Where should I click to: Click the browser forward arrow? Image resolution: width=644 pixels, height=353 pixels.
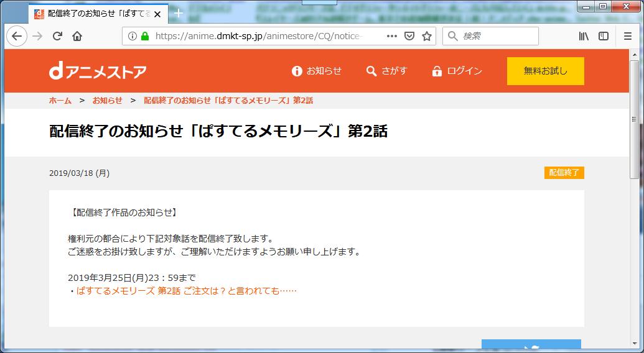point(37,36)
